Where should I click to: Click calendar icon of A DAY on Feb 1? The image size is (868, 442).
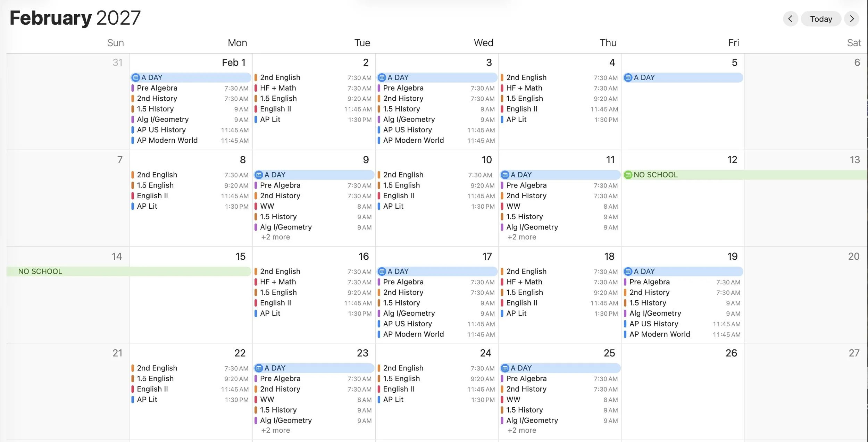point(136,78)
